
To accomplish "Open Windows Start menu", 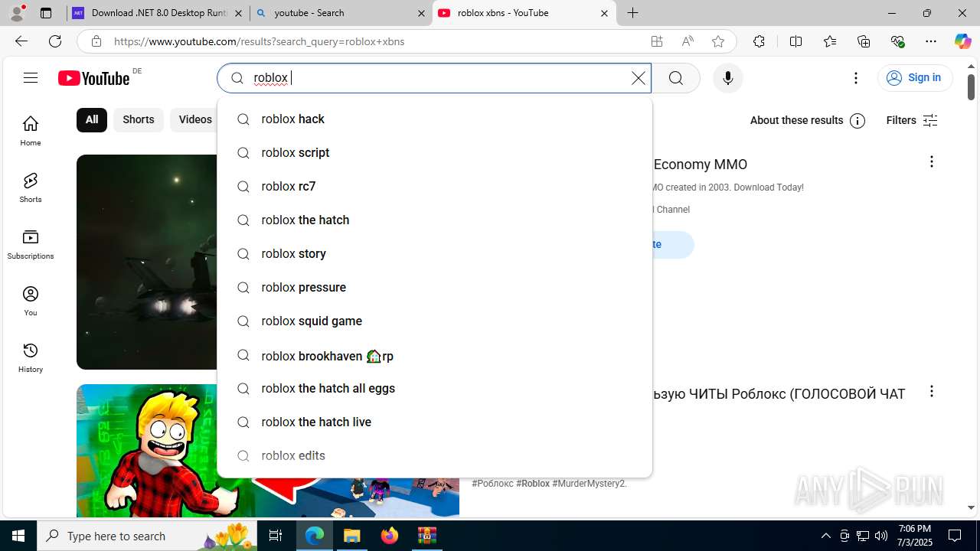I will click(x=18, y=536).
